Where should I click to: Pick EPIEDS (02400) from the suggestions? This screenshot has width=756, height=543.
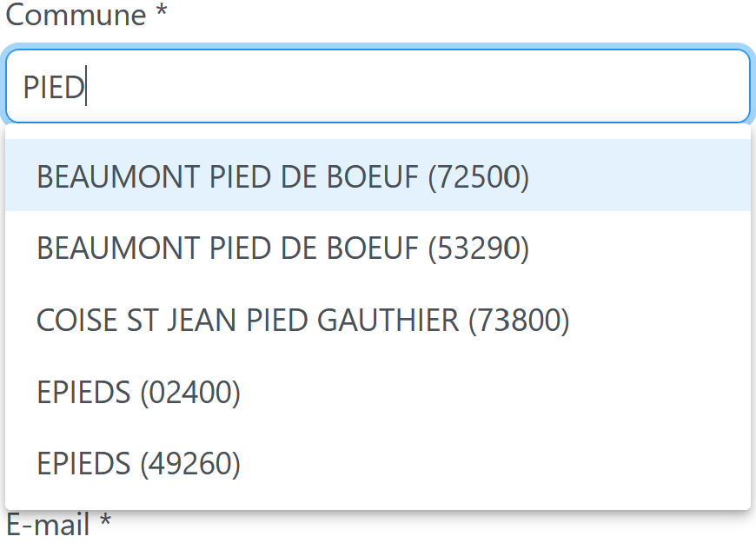click(378, 391)
